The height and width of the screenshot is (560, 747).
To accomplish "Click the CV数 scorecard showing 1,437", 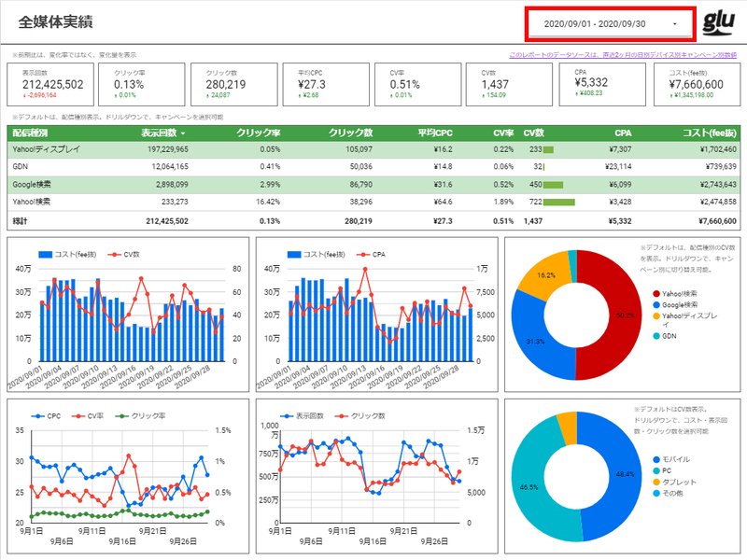I will [x=509, y=84].
